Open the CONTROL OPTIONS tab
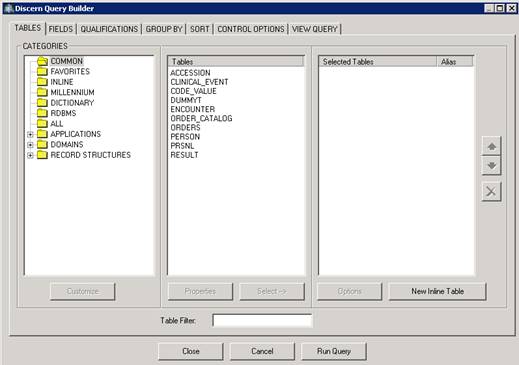This screenshot has height=365, width=519. coord(251,29)
